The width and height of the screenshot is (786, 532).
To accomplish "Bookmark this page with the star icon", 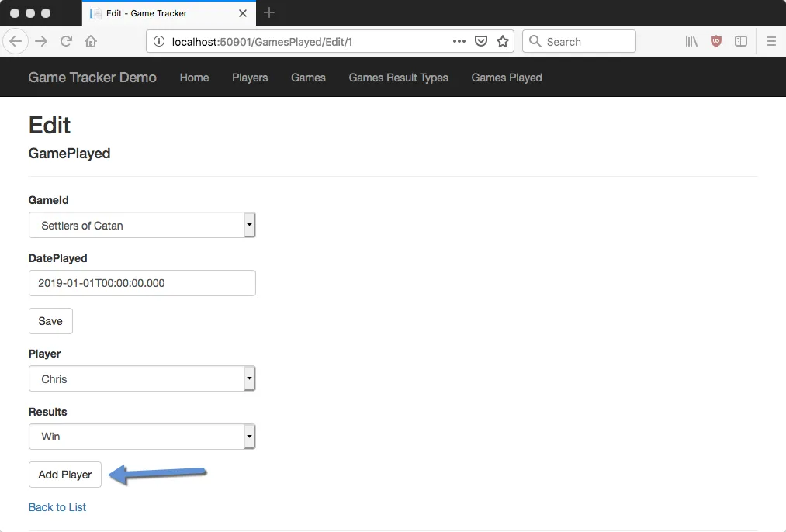I will (x=503, y=41).
